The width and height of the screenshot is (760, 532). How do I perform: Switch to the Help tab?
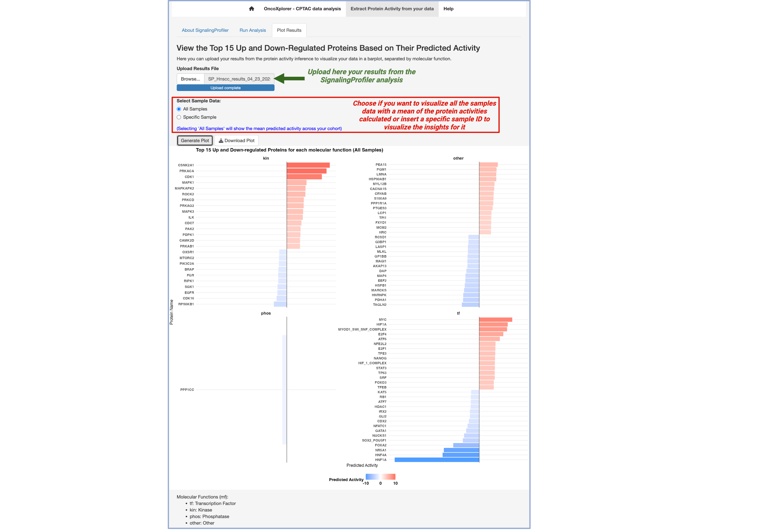tap(448, 9)
